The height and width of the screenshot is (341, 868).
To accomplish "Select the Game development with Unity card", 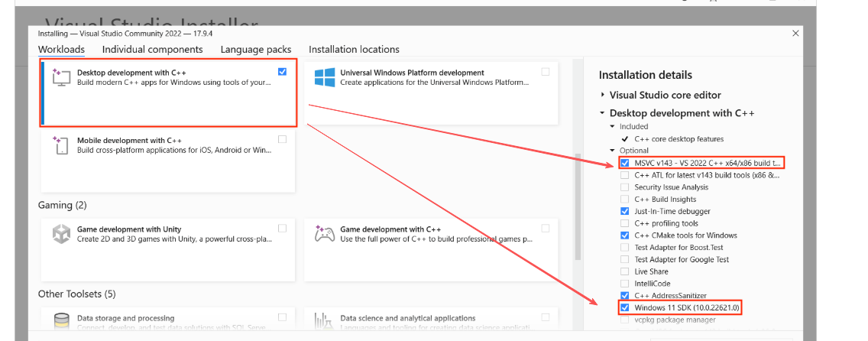I will point(168,249).
